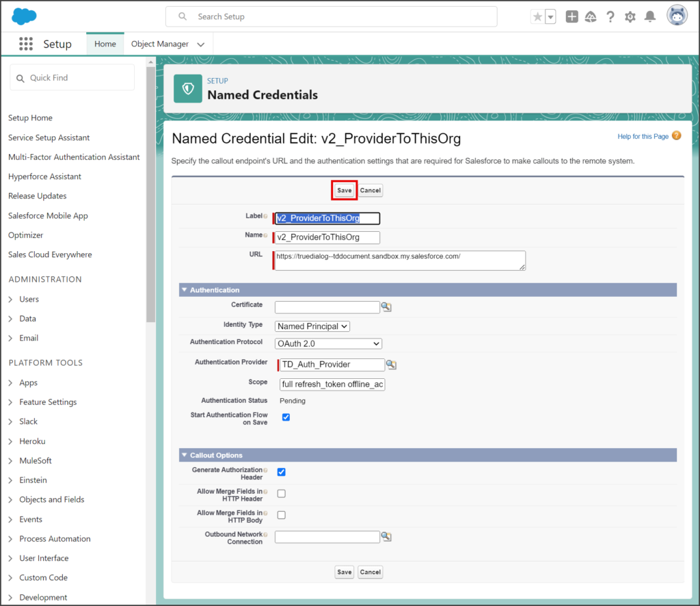The width and height of the screenshot is (700, 606).
Task: Click the sidebar vertical scrollbar
Action: click(x=150, y=194)
